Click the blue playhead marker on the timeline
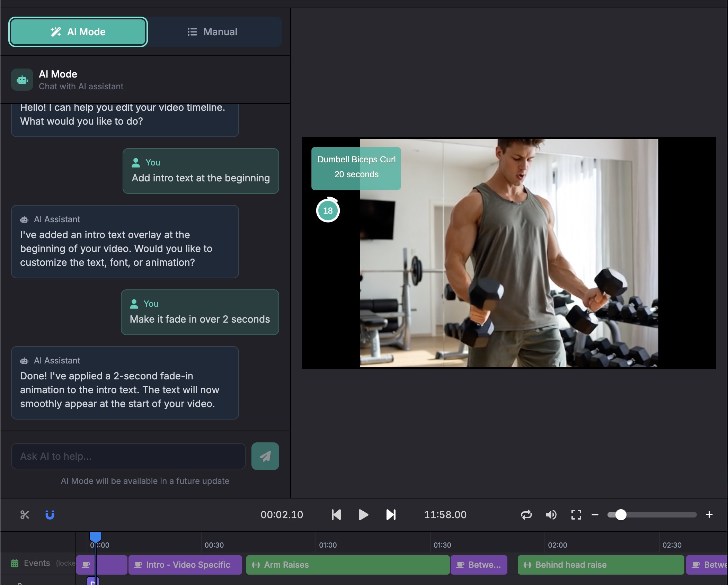 point(96,537)
